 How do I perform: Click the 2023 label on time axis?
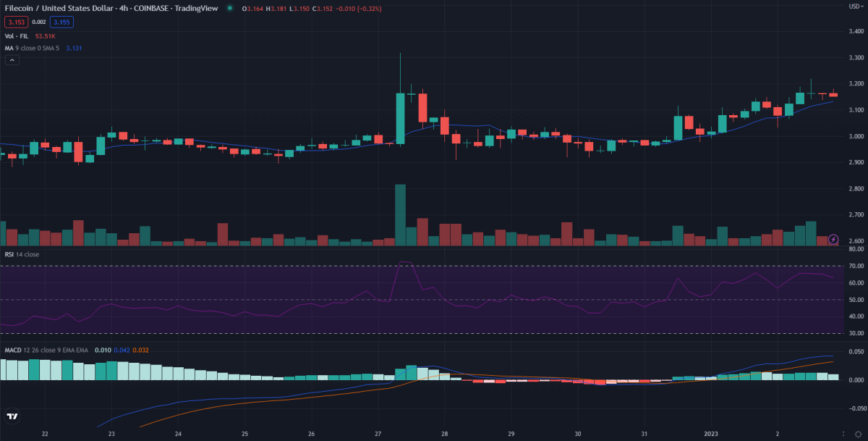click(x=711, y=434)
